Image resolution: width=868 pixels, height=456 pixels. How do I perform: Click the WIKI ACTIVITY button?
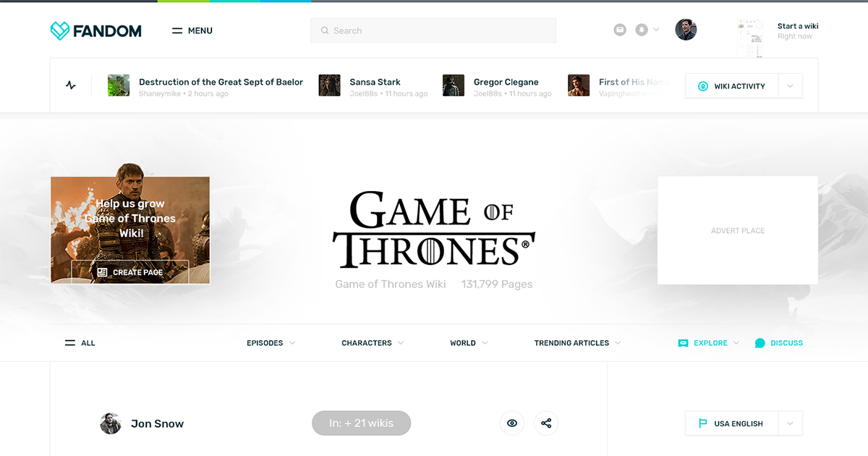[732, 86]
